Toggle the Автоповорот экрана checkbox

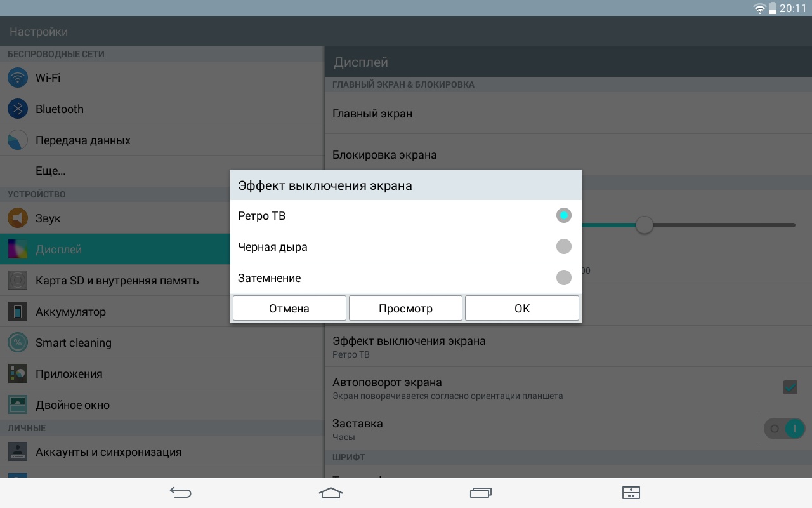[x=790, y=387]
